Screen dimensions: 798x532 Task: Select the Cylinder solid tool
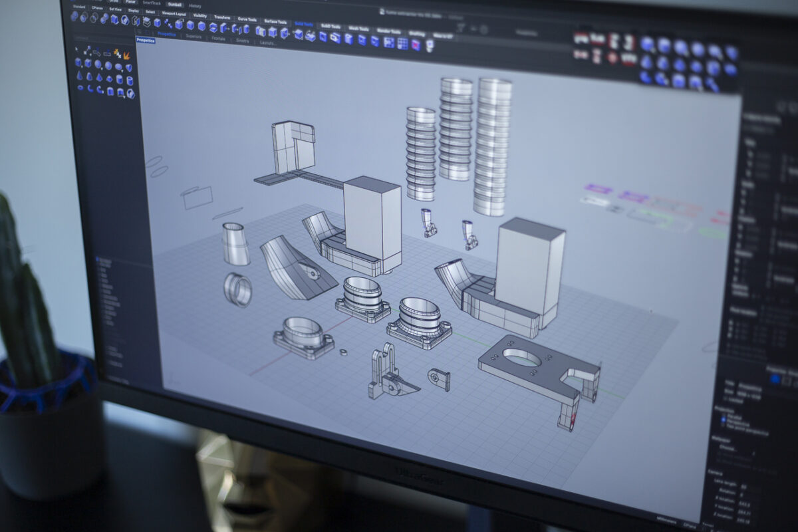[119, 79]
